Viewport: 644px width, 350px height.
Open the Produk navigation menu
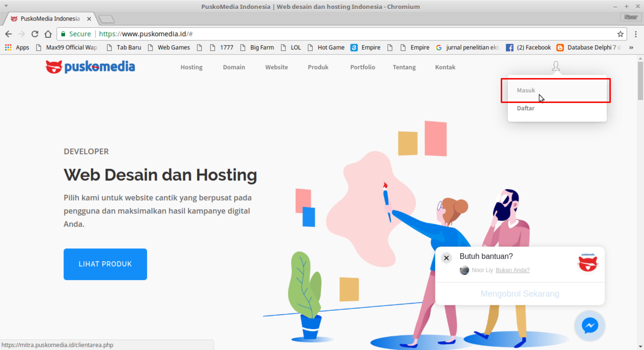click(318, 67)
